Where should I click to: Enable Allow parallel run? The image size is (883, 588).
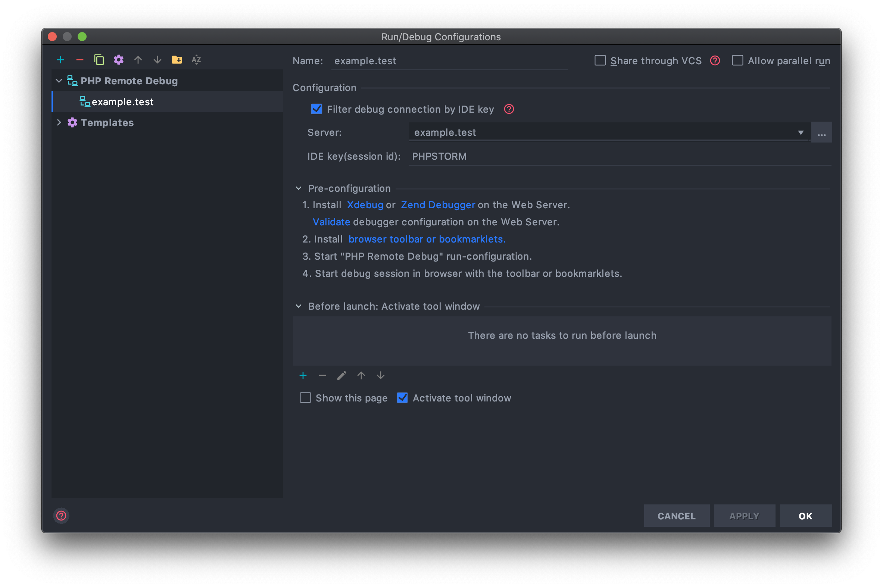coord(737,61)
